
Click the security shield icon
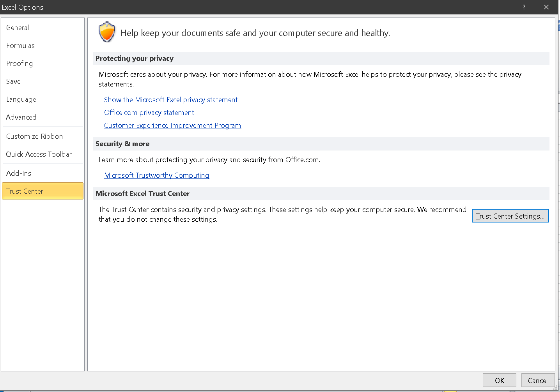tap(107, 32)
